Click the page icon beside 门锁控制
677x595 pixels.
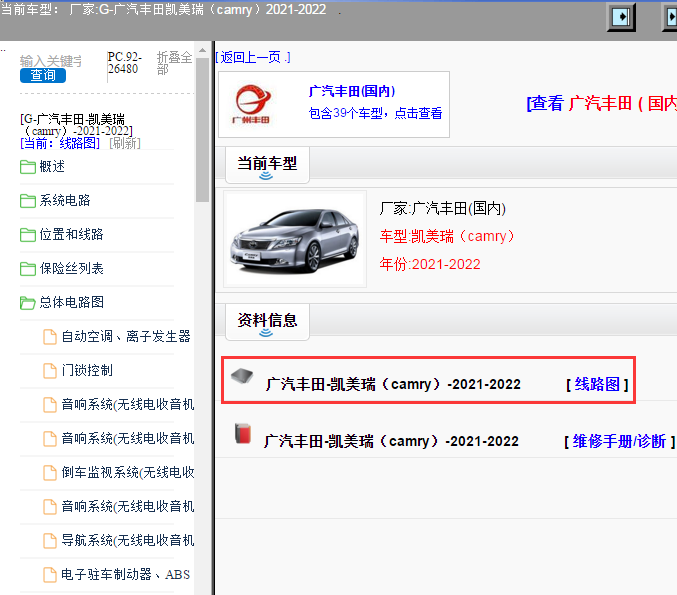coord(49,370)
